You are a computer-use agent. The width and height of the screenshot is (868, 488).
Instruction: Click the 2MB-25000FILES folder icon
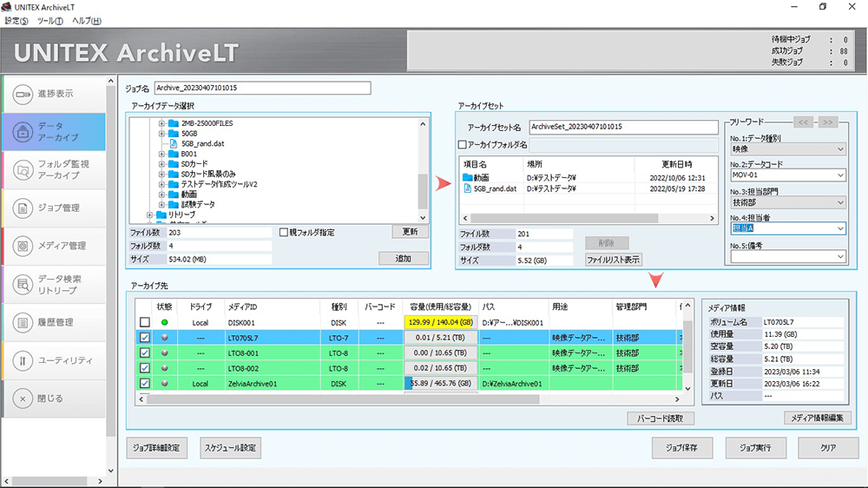(174, 123)
